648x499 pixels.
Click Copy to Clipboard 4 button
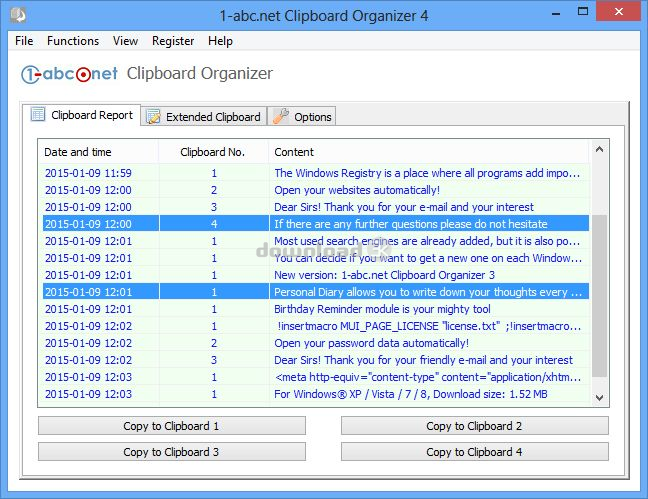click(474, 451)
